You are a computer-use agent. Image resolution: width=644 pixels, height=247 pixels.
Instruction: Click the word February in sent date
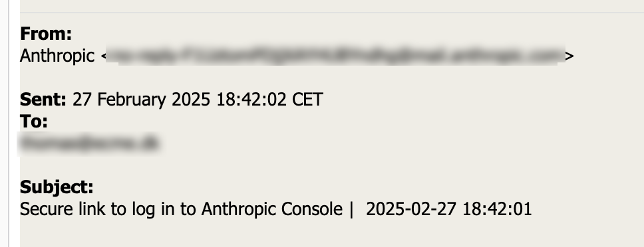pyautogui.click(x=132, y=100)
